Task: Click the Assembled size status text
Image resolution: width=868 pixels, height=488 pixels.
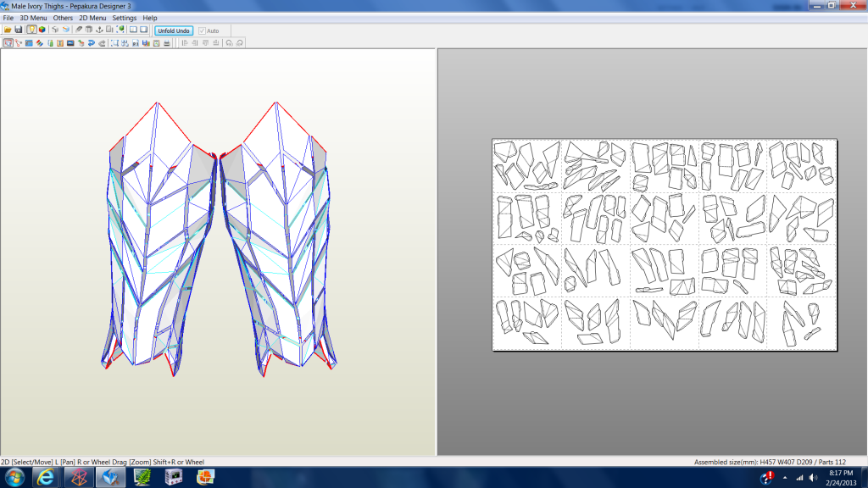Action: click(770, 462)
